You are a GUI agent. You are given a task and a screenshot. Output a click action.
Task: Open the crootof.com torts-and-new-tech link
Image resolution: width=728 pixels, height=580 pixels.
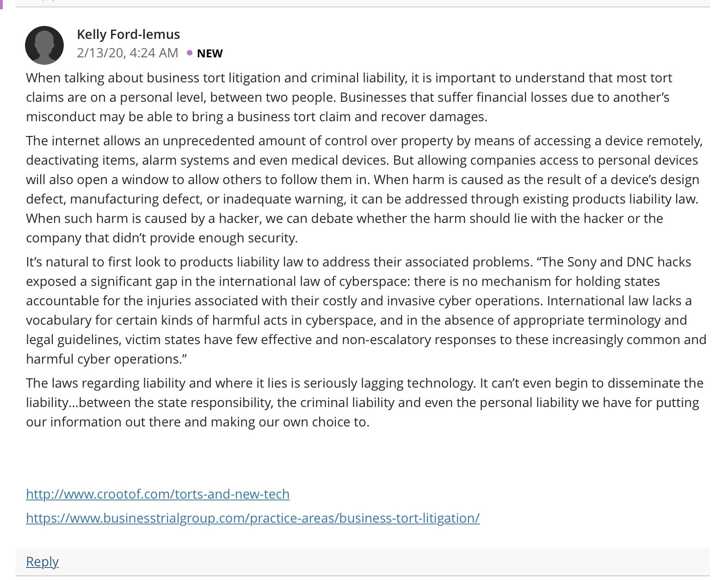click(158, 494)
